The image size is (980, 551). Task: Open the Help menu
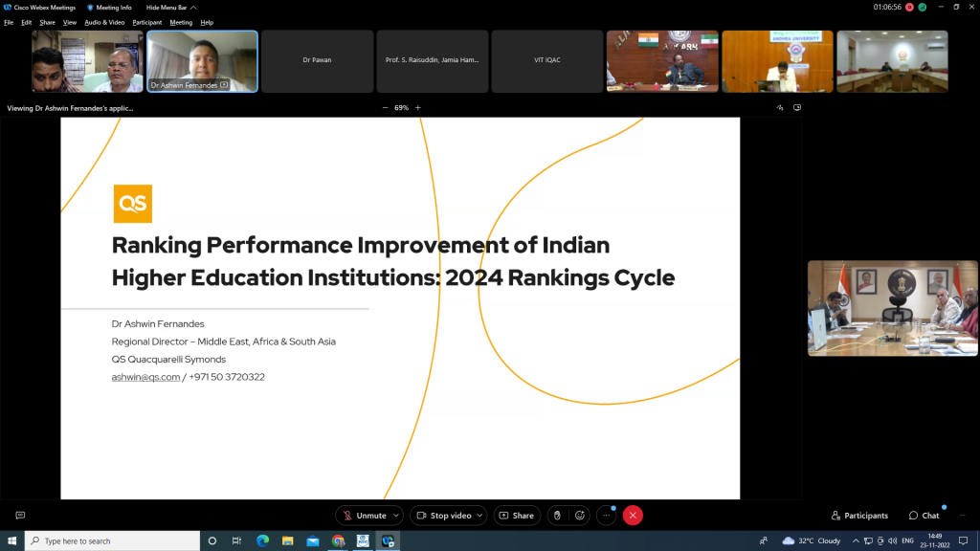tap(207, 23)
